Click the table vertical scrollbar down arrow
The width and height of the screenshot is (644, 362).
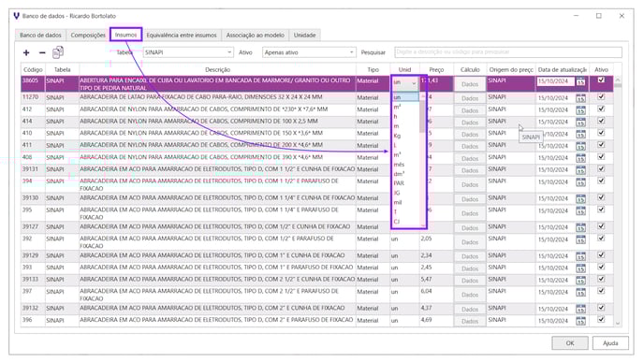617,324
